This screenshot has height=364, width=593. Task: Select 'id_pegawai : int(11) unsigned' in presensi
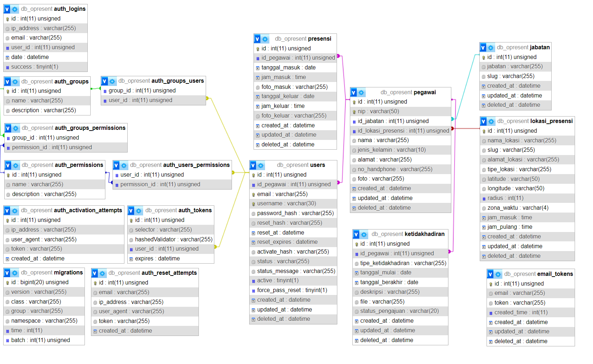(295, 58)
